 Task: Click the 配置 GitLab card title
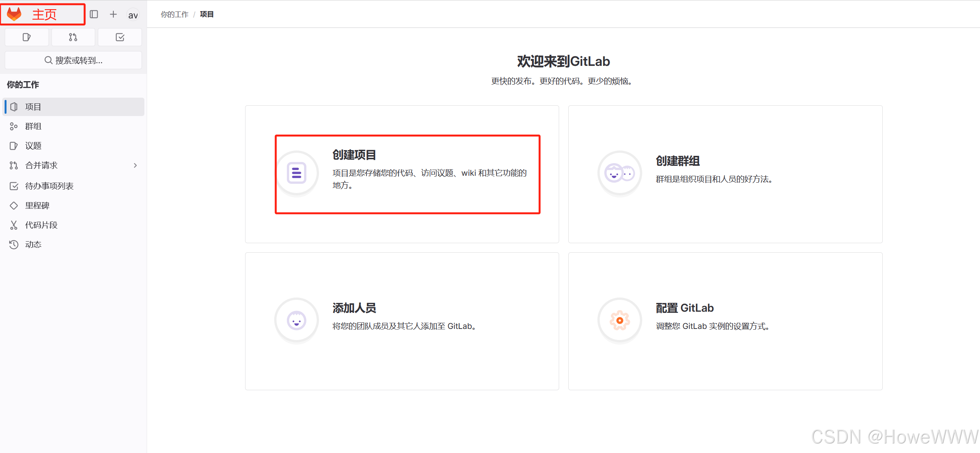click(x=685, y=308)
